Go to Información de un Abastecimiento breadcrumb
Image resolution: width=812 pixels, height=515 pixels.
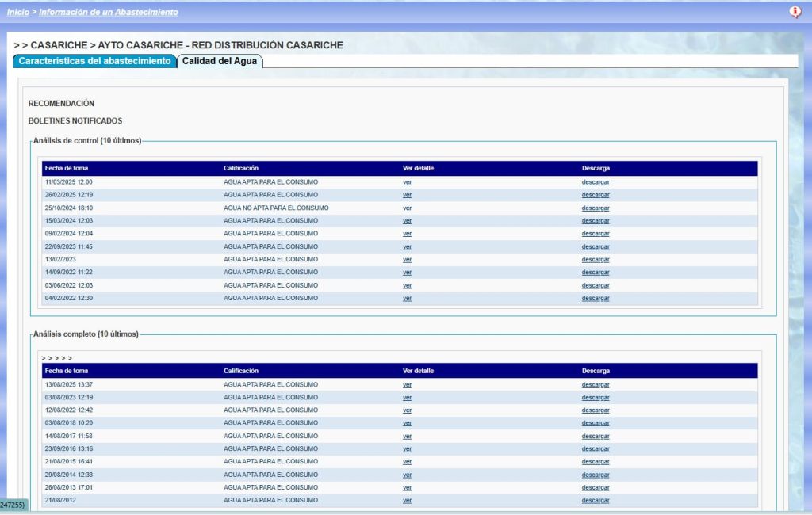tap(109, 13)
